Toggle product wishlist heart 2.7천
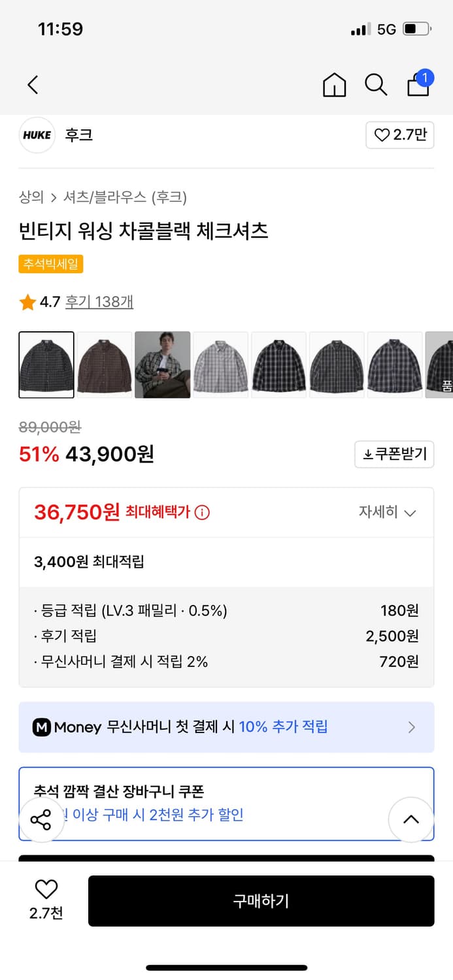This screenshot has height=980, width=453. [46, 899]
